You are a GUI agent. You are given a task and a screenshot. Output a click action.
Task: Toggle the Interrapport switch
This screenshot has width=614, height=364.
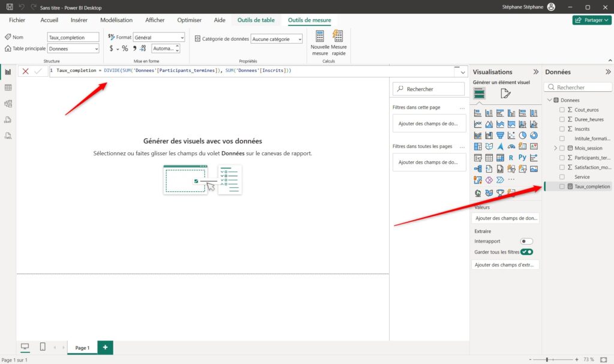tap(526, 241)
